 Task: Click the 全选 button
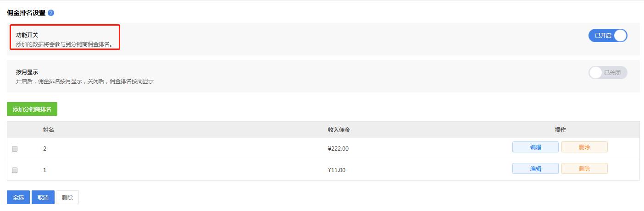tap(18, 197)
